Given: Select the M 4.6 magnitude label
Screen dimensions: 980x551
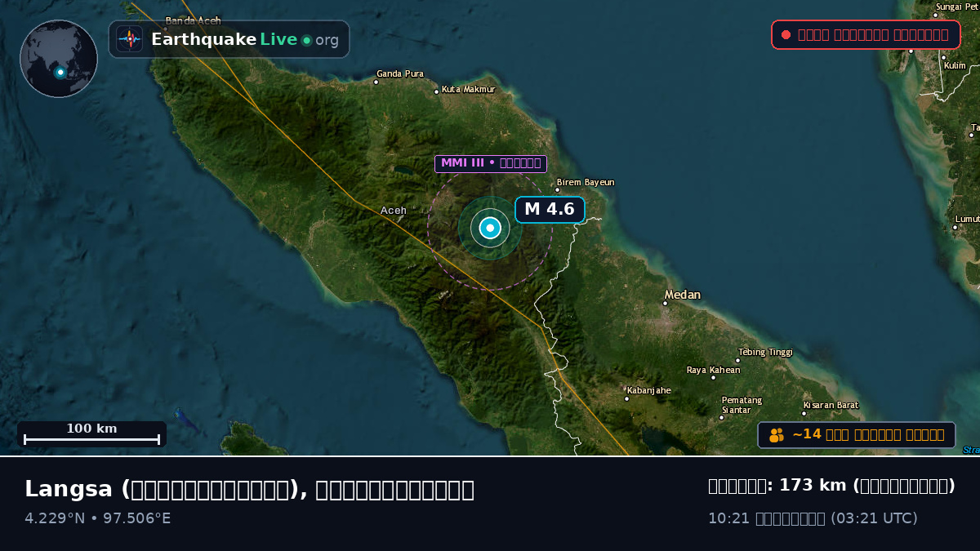Looking at the screenshot, I should 550,210.
